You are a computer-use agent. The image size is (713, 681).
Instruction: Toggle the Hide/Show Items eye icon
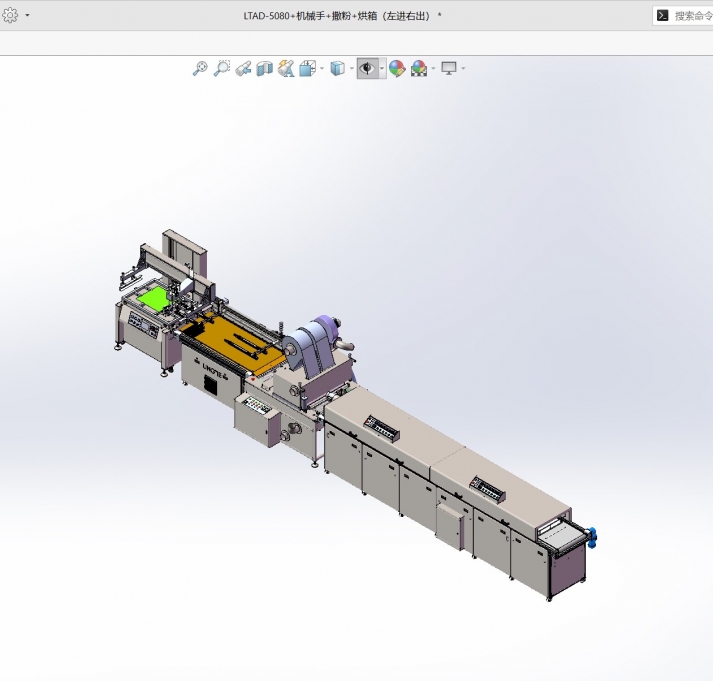[367, 69]
